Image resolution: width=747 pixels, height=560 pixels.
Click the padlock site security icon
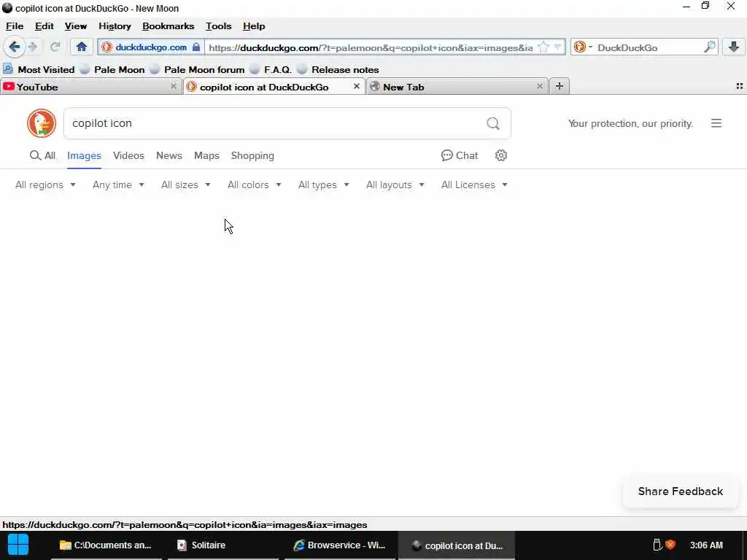[196, 47]
